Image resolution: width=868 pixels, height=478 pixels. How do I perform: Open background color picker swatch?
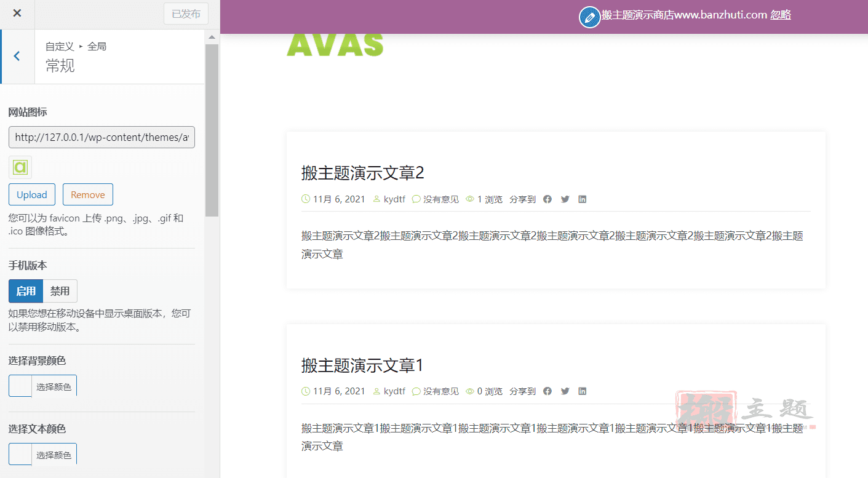click(20, 386)
